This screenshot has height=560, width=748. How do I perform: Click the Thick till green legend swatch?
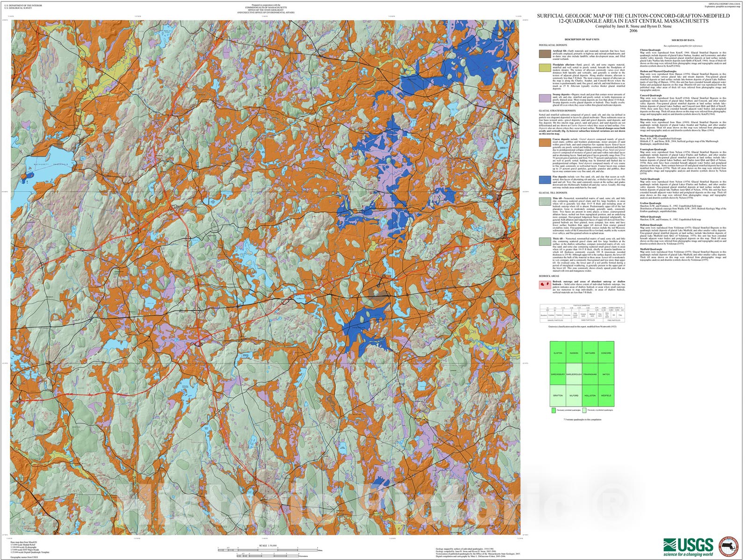click(545, 242)
